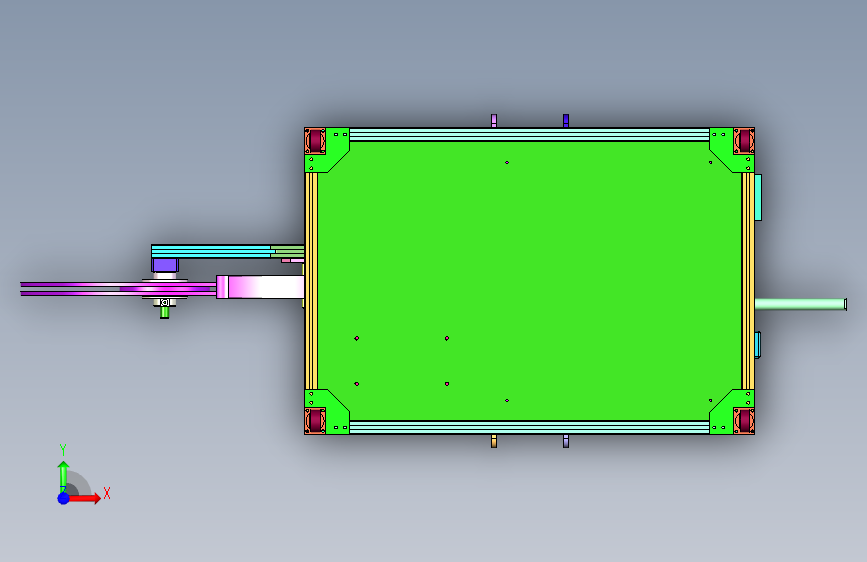Screen dimensions: 867x562
Task: Pick the red caster wheel at the top-left corner
Action: (315, 141)
